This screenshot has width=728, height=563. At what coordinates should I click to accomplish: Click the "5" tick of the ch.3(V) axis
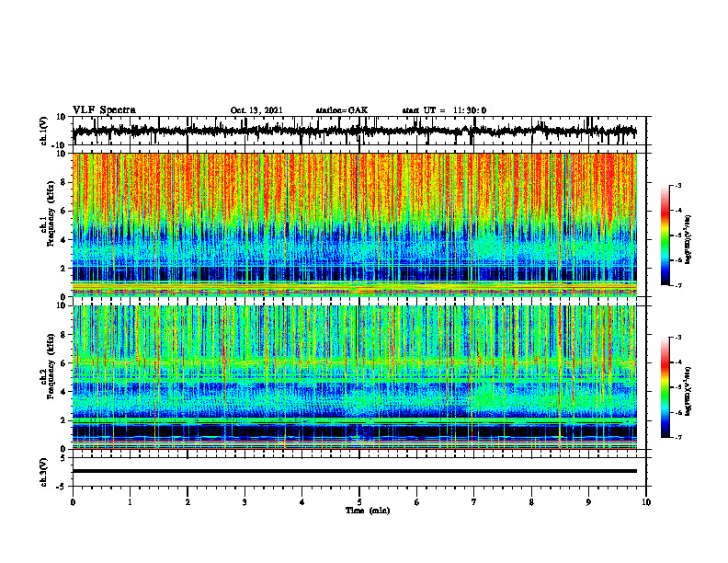[64, 458]
